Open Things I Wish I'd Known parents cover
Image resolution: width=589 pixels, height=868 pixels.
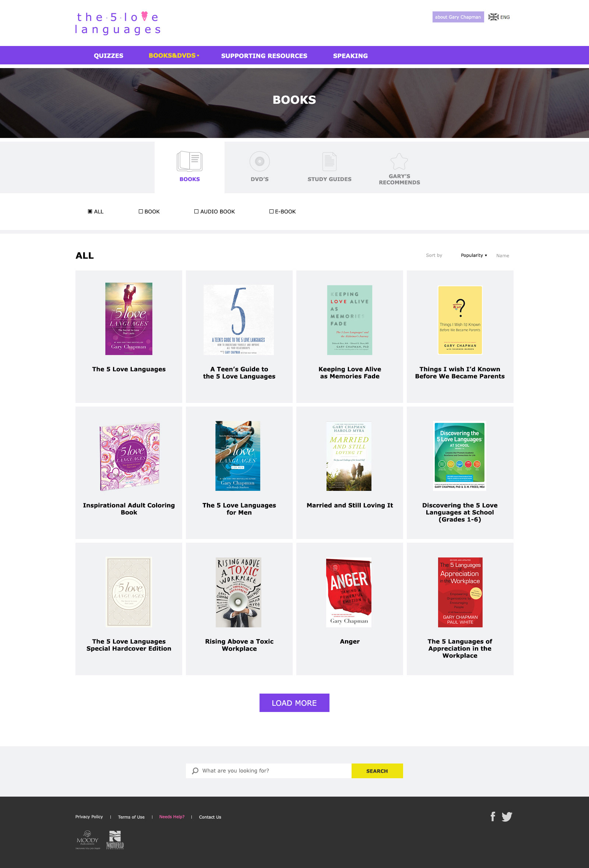point(460,320)
